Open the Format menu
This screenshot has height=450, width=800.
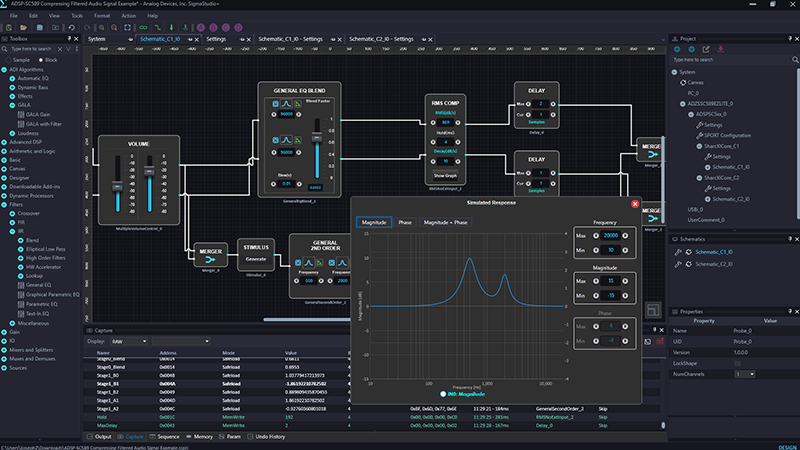(101, 16)
